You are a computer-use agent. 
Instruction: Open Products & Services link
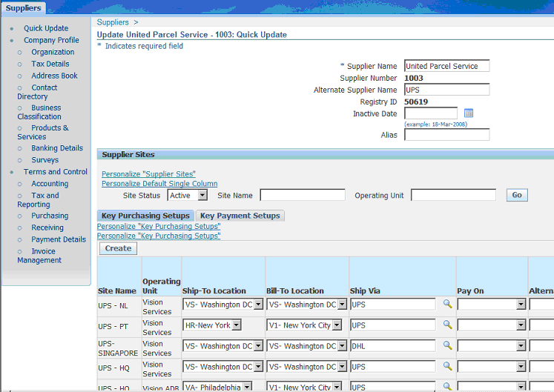tap(43, 132)
